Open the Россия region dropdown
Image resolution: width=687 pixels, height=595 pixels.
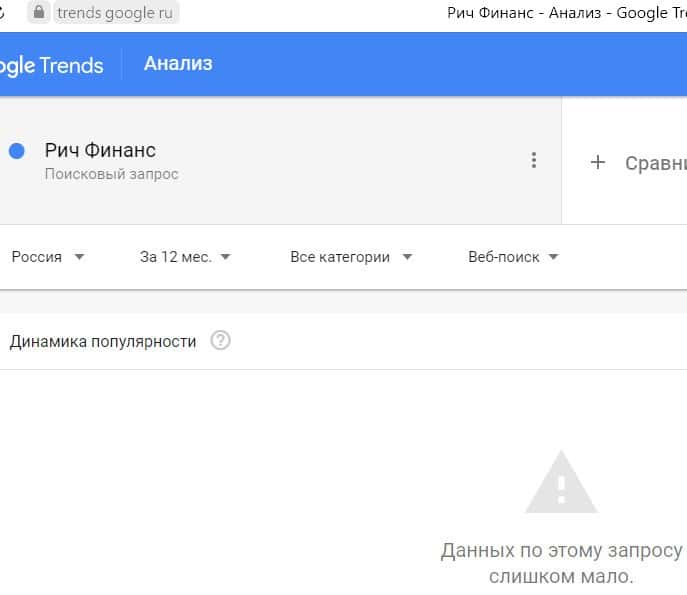47,257
